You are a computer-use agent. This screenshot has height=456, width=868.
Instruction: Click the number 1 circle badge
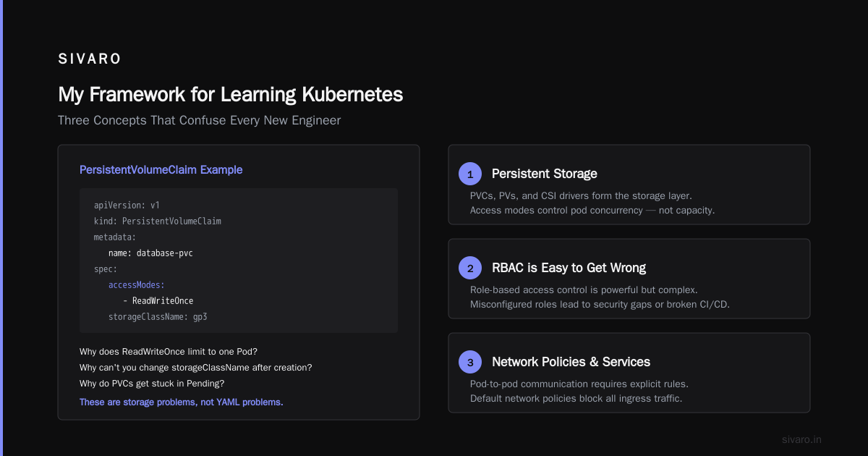click(470, 174)
